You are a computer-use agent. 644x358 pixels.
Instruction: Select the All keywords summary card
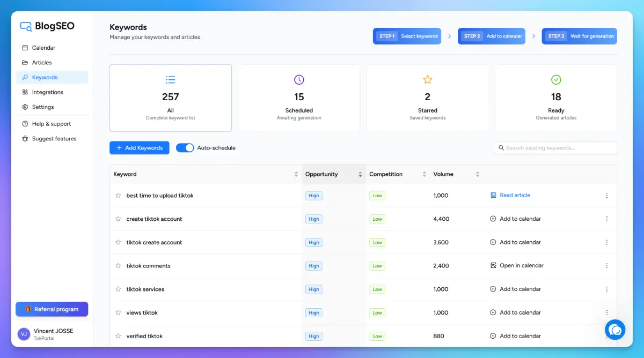[171, 98]
